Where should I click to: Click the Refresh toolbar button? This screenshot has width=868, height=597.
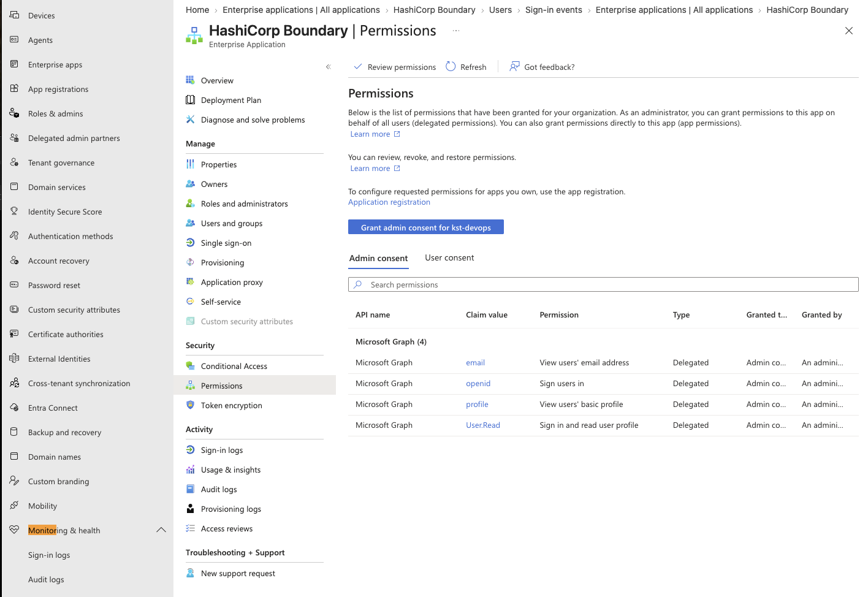(466, 67)
